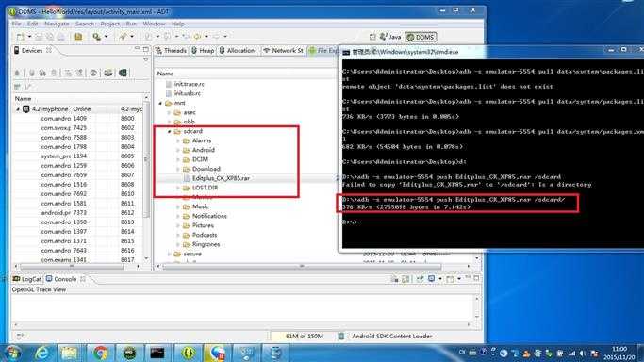The width and height of the screenshot is (644, 362).
Task: Click the New file icon in main toolbar
Action: (x=20, y=37)
